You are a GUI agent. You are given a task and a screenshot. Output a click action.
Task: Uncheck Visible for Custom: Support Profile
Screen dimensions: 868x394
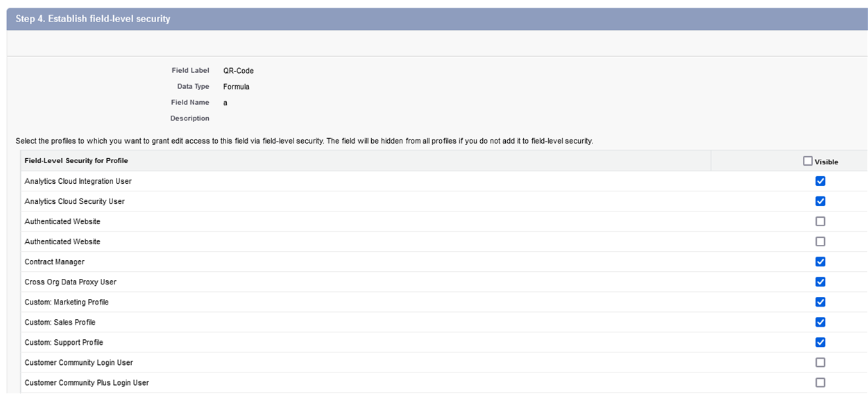(821, 342)
